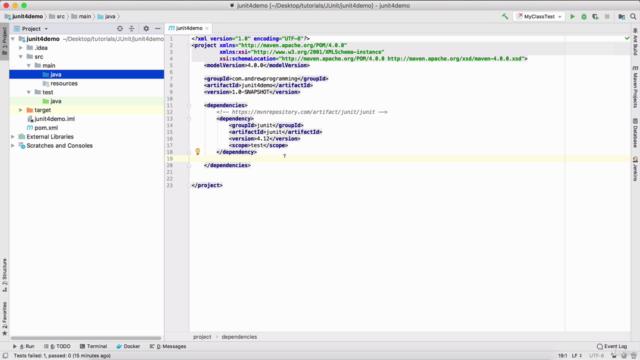Expand External Libraries node arrow
Screen dimensions: 640x360
coord(13,137)
